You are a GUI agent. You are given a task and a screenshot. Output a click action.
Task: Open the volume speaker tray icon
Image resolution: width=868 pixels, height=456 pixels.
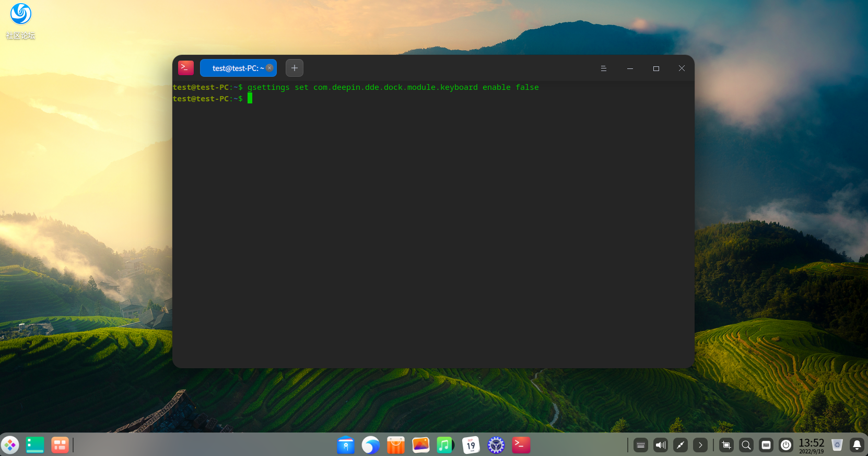(x=661, y=445)
